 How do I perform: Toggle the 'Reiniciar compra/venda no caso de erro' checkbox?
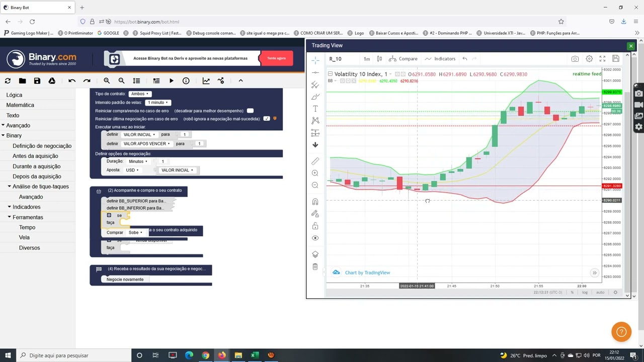click(x=250, y=111)
